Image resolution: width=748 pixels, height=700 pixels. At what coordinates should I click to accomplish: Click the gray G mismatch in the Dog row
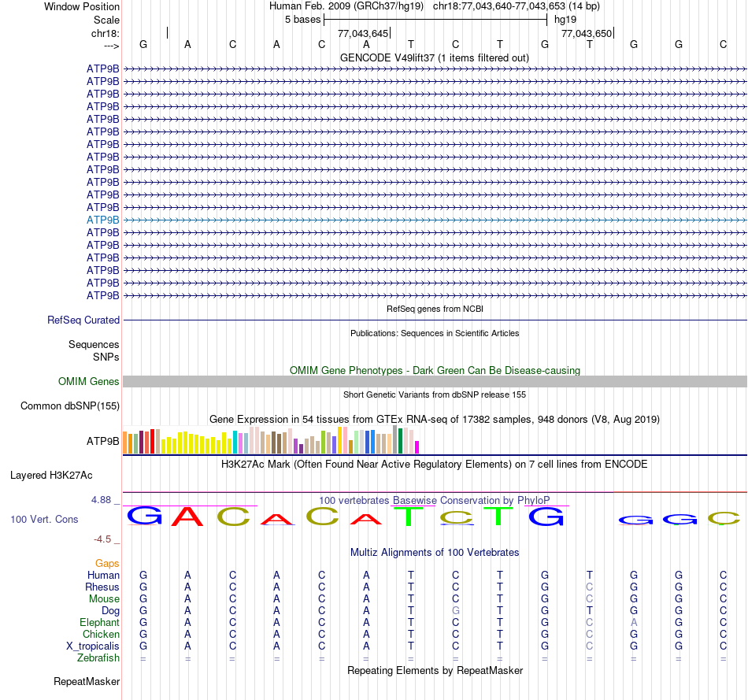point(456,611)
